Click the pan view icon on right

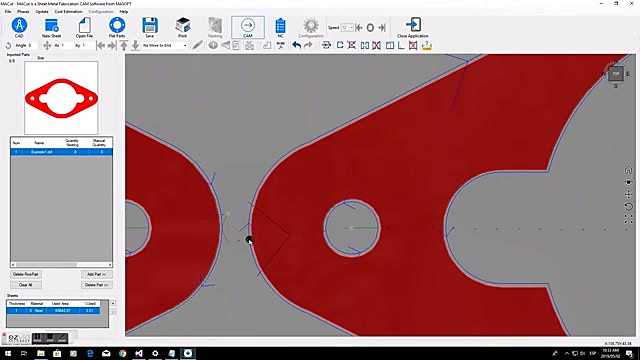tap(629, 195)
